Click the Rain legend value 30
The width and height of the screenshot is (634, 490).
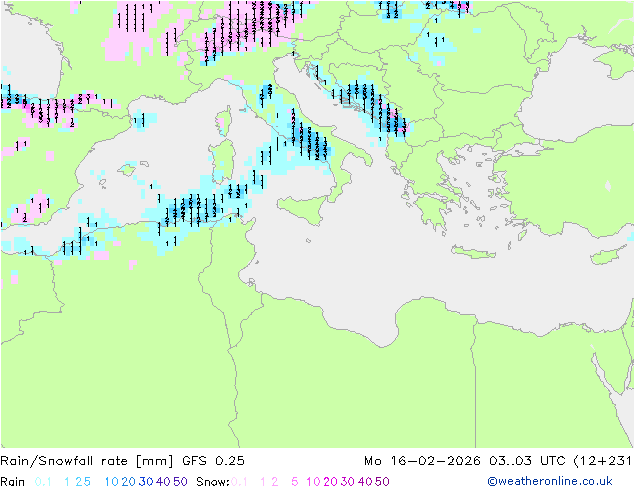(x=146, y=482)
